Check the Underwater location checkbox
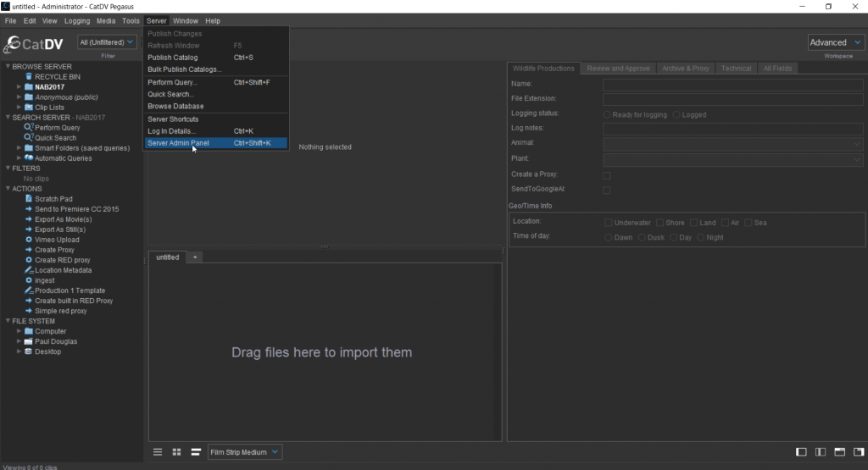868x470 pixels. click(609, 223)
